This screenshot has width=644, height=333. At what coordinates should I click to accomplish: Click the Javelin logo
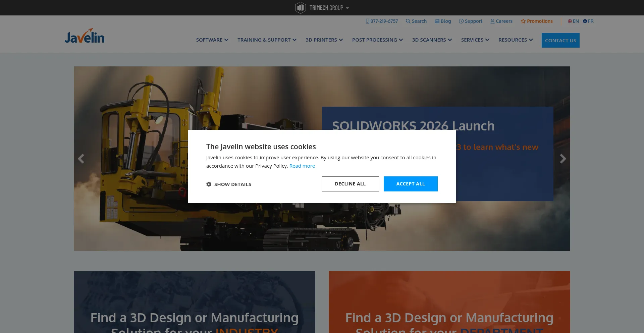[x=85, y=36]
